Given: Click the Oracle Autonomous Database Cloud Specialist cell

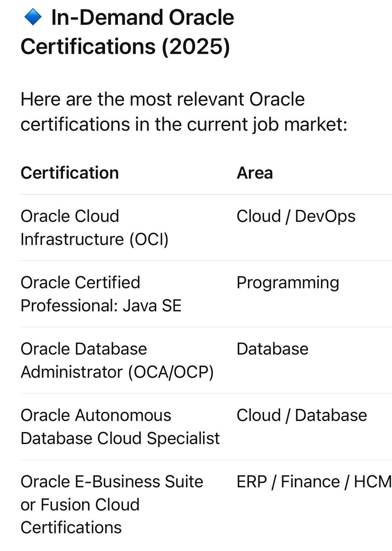Looking at the screenshot, I should [x=120, y=427].
